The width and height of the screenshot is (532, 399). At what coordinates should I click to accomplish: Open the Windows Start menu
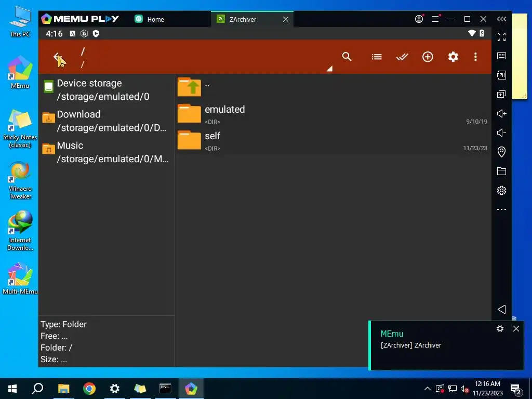click(x=12, y=389)
